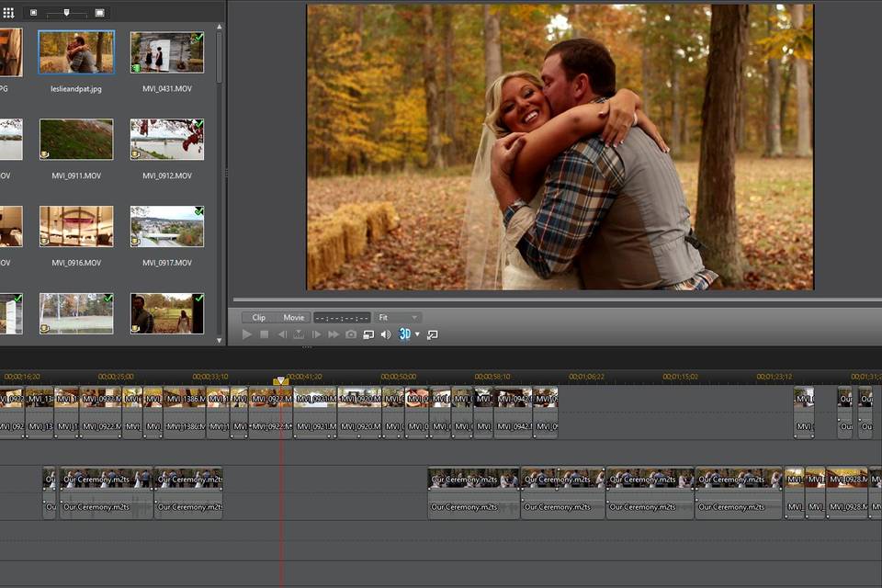Click the green checkmark on MVI_0431.MOV thumbnail

(198, 38)
